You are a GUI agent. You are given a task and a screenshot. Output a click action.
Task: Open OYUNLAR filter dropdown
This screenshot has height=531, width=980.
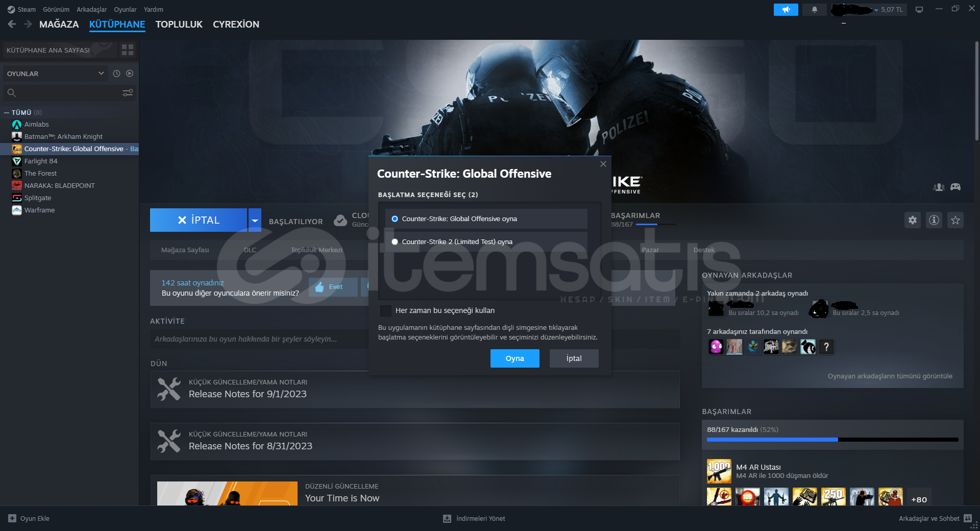tap(56, 74)
